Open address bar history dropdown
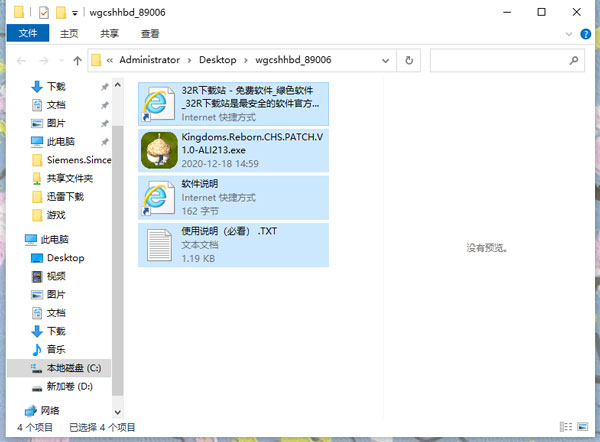600x442 pixels. (388, 61)
